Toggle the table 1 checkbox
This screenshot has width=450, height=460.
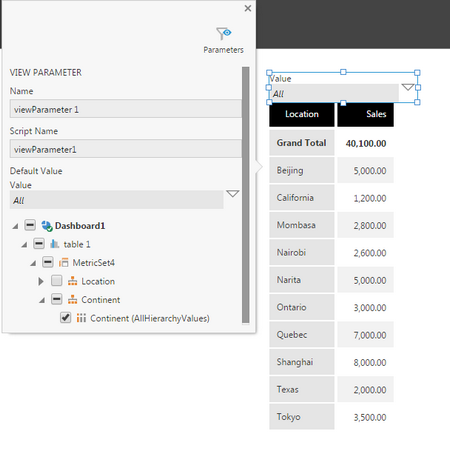pos(39,244)
